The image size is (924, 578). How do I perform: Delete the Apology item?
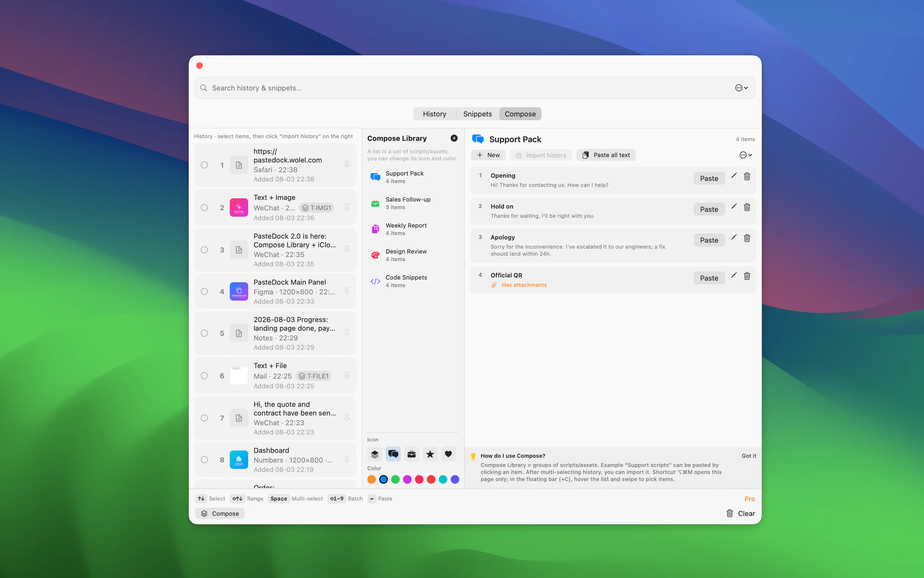click(747, 238)
